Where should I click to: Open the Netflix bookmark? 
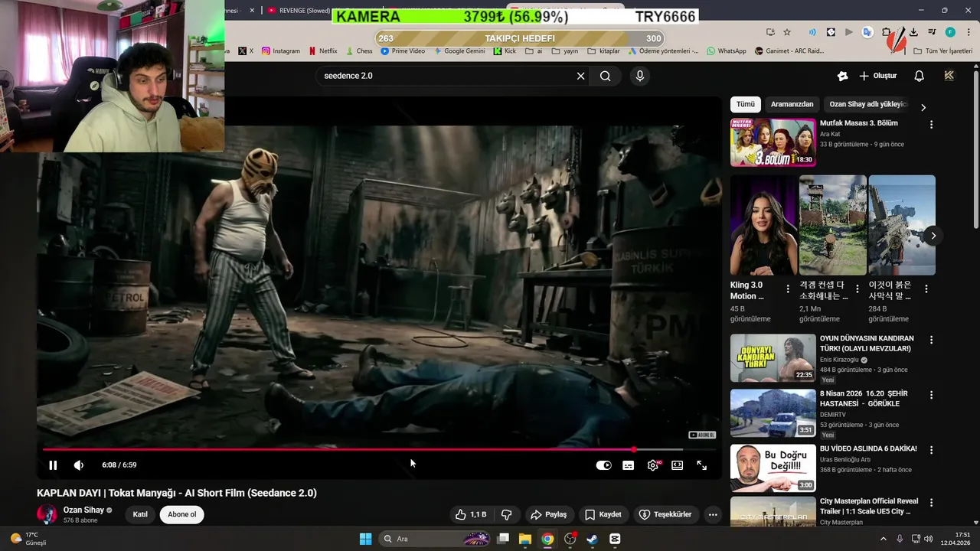click(x=323, y=51)
